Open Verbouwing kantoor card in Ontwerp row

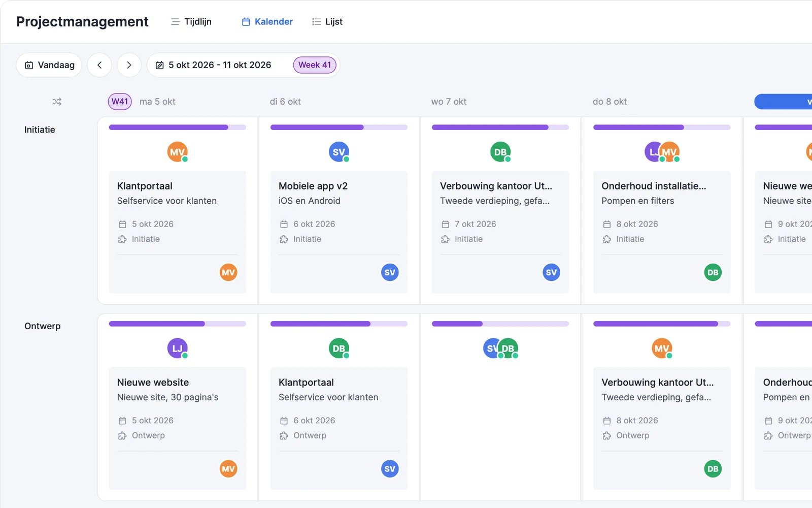[x=662, y=428]
